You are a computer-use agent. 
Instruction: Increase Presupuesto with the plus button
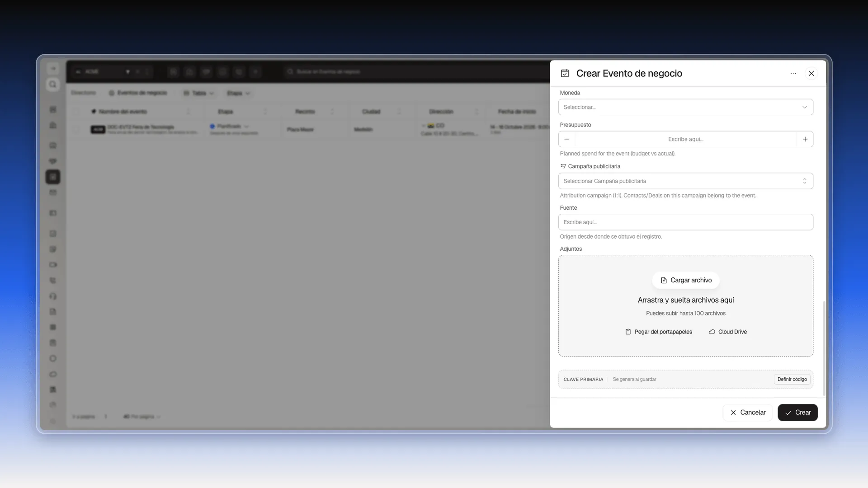805,139
